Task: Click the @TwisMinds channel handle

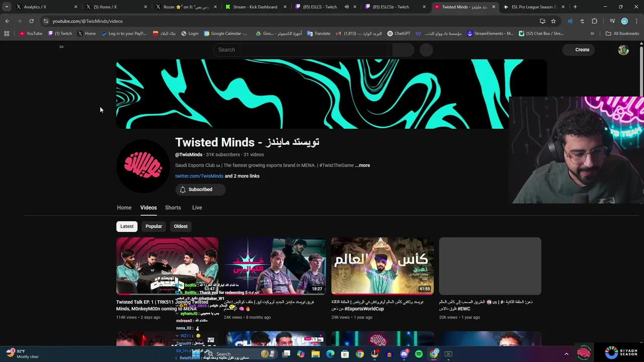Action: pos(189,155)
